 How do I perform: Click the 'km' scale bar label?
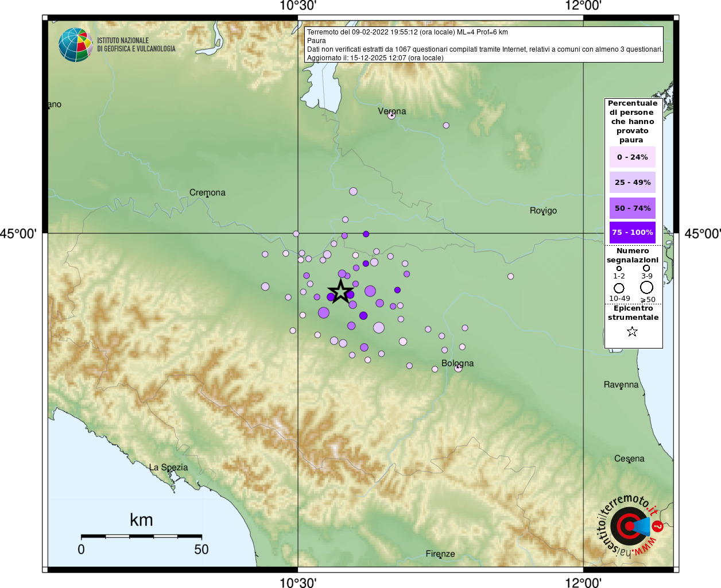pyautogui.click(x=141, y=520)
